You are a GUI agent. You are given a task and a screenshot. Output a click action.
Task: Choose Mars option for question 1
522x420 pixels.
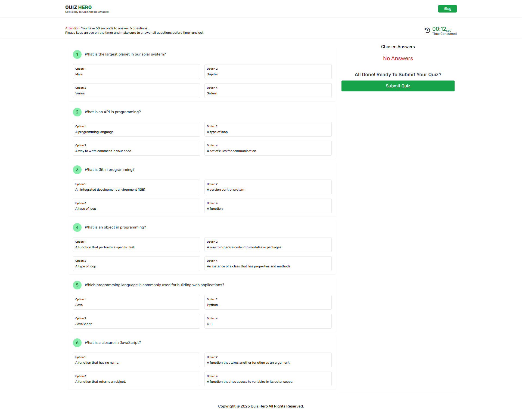click(136, 72)
